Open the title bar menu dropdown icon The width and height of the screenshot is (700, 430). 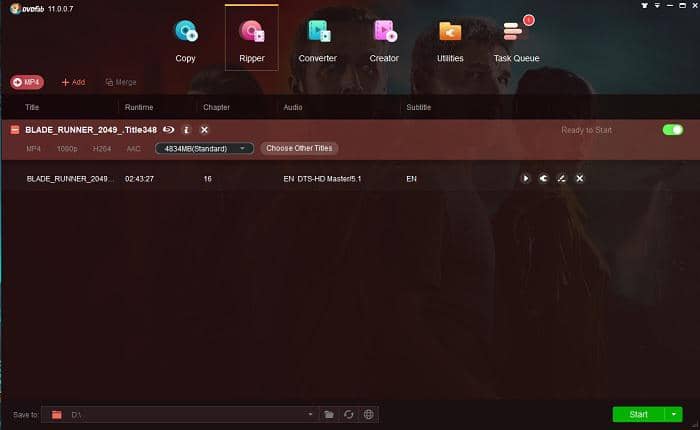[657, 5]
